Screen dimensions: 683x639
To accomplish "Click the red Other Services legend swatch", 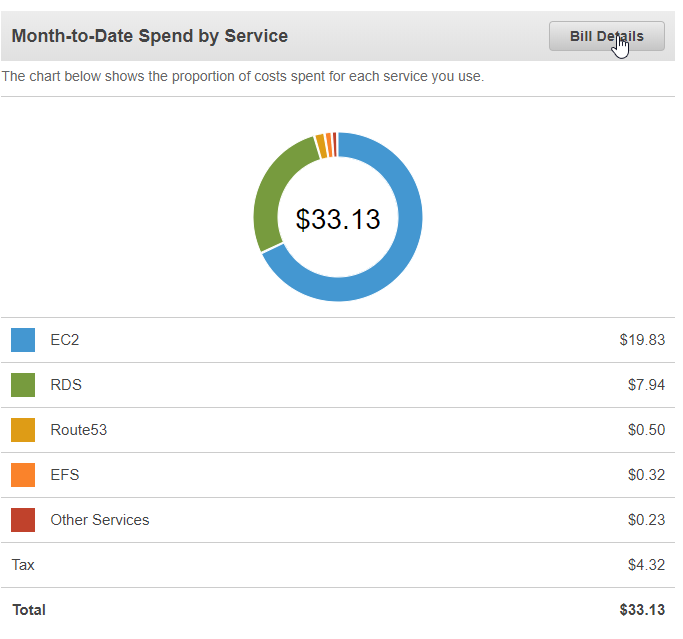I will click(x=23, y=520).
